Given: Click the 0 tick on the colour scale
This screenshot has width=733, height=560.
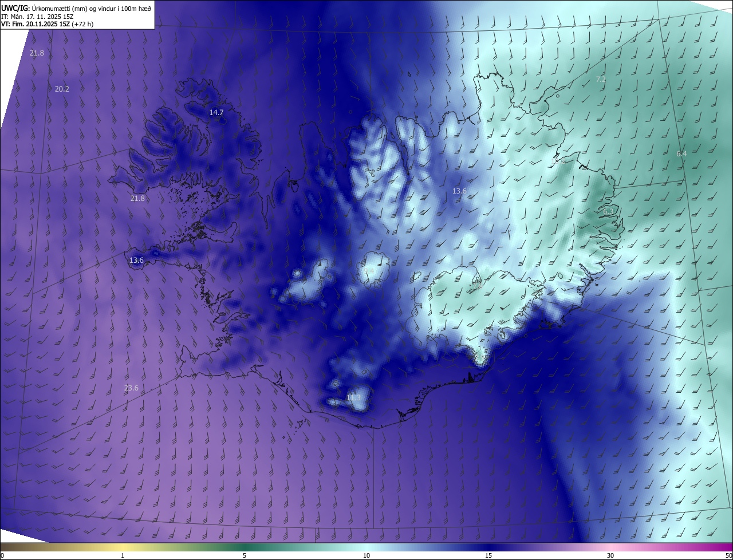Looking at the screenshot, I should pos(2,555).
